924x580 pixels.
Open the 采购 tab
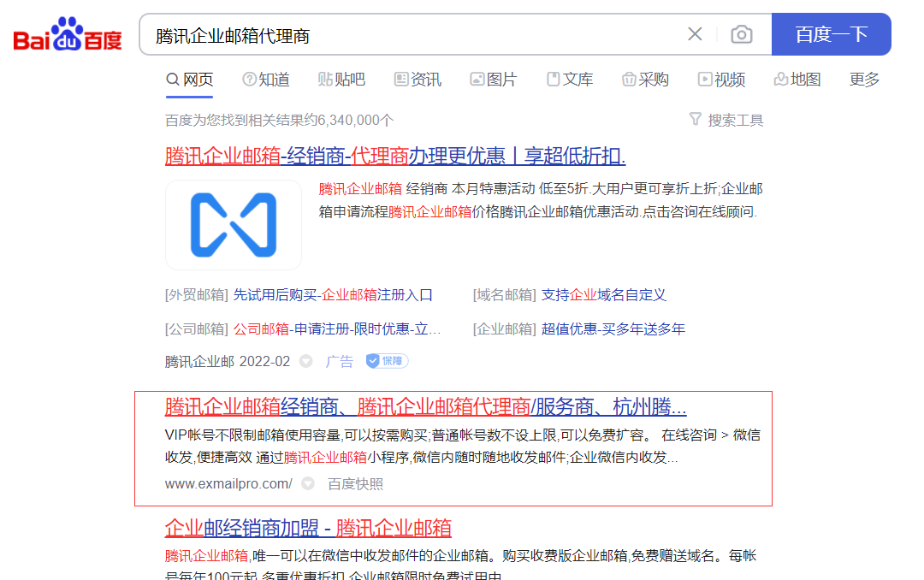(645, 80)
